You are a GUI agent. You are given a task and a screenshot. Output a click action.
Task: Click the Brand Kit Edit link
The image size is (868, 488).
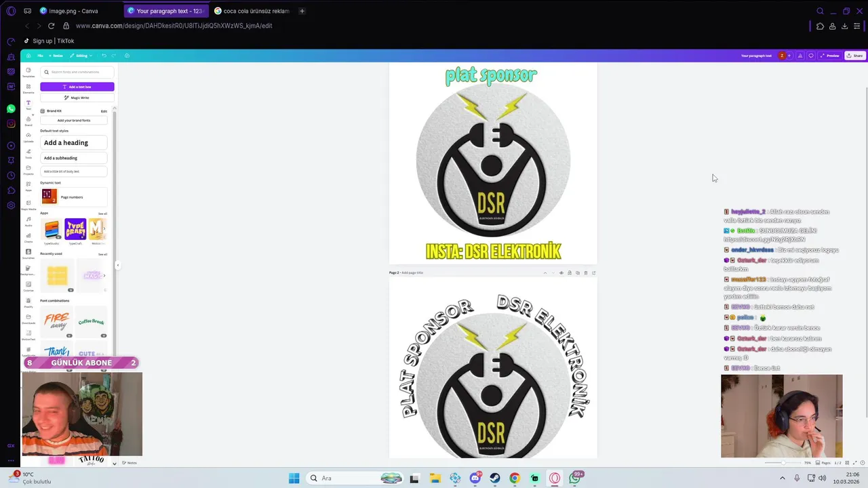[x=104, y=111]
